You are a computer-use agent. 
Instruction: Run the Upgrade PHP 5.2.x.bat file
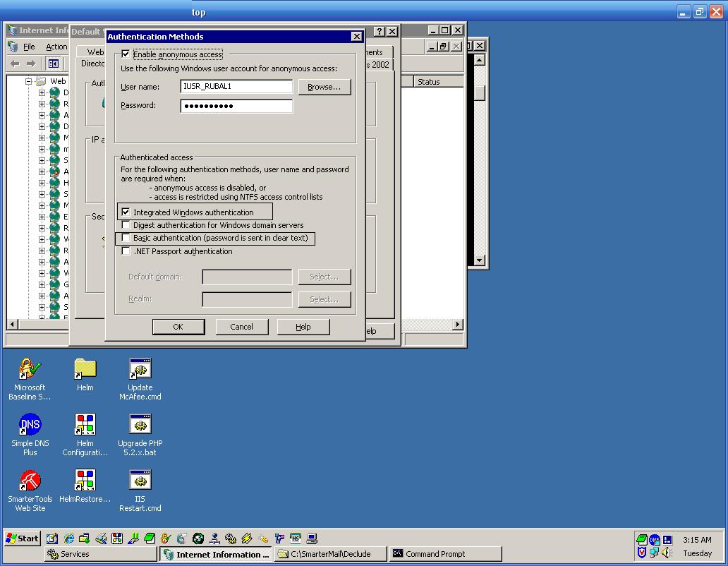pyautogui.click(x=140, y=423)
